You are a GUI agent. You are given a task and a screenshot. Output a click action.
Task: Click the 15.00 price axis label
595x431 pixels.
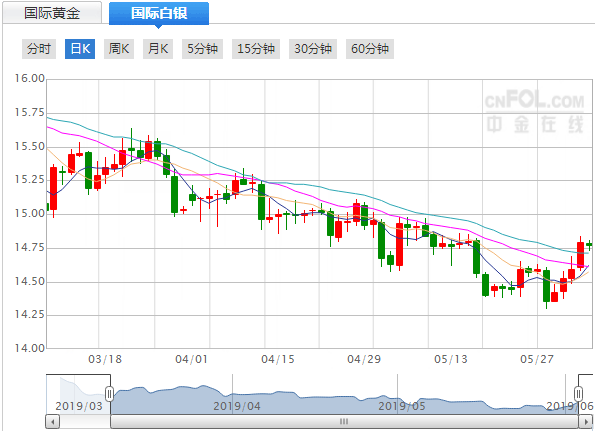(x=30, y=214)
